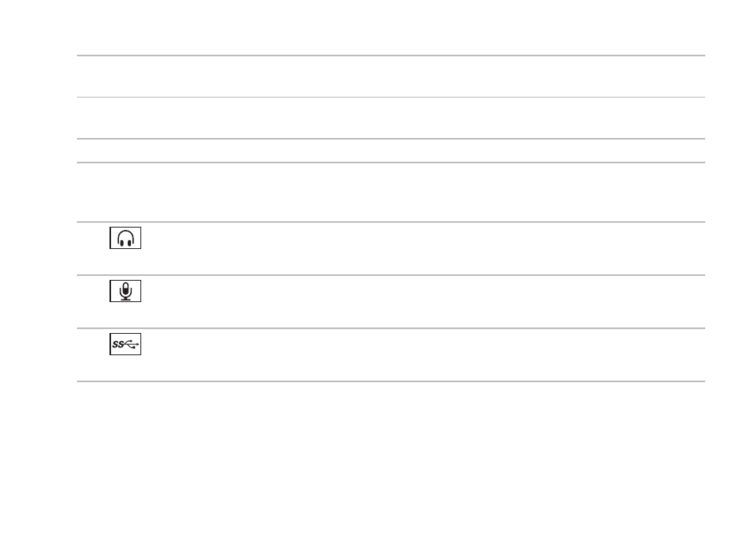Screen dimensions: 756x536
Task: Click the divider between headphone and microphone rows
Action: (391, 275)
